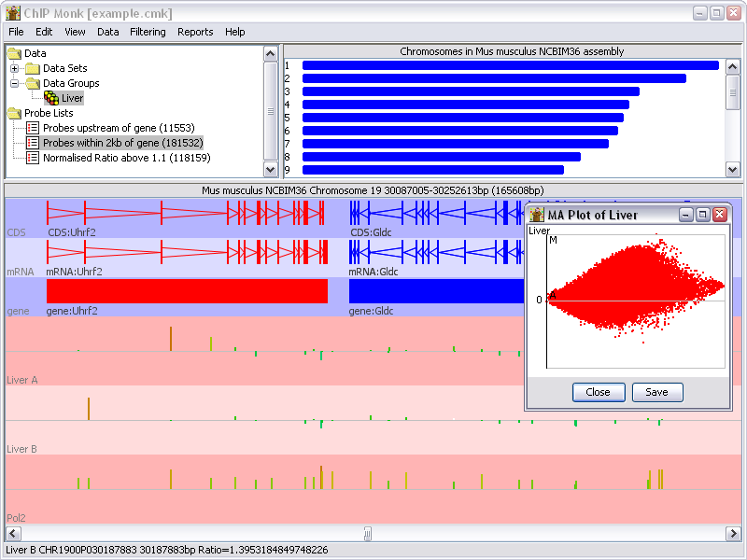Image resolution: width=747 pixels, height=560 pixels.
Task: Open the Help menu
Action: (x=235, y=32)
